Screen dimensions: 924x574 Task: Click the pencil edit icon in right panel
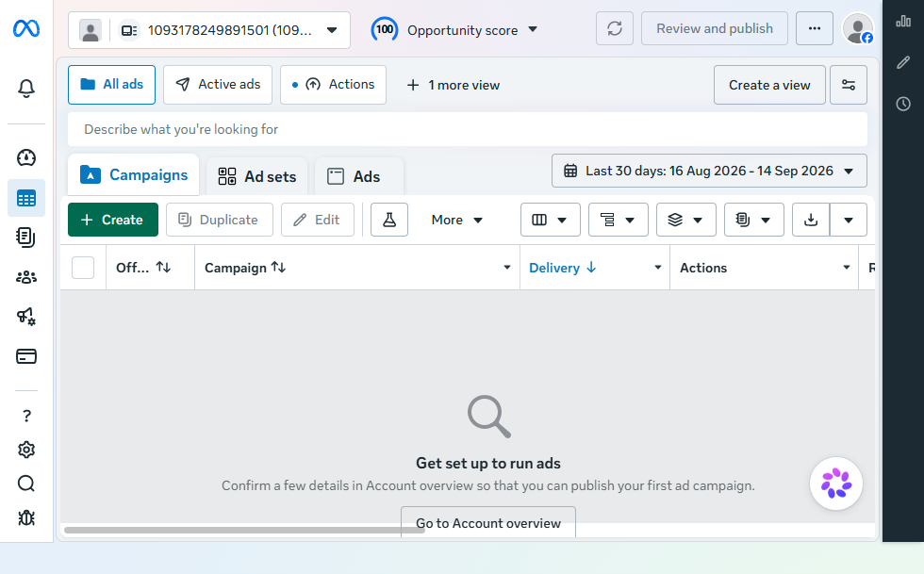(903, 62)
